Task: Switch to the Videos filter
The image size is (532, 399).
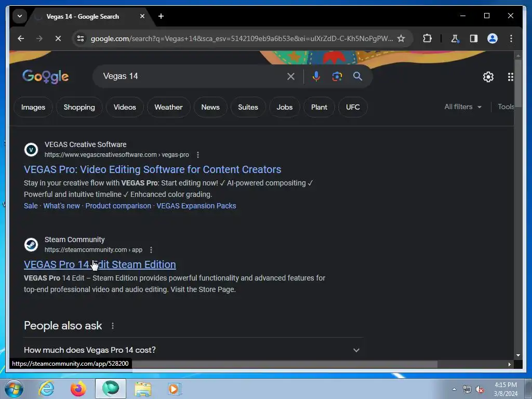Action: [125, 107]
